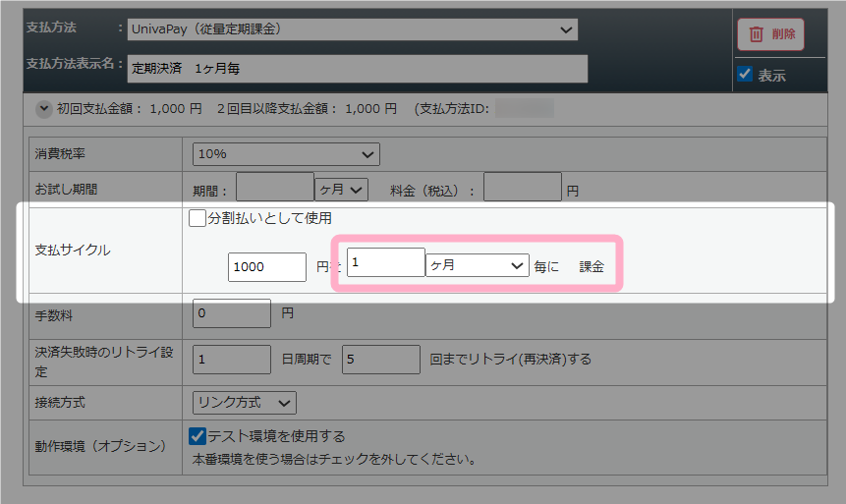The image size is (846, 504).
Task: Open the 消費税率 10% dropdown
Action: coord(286,154)
